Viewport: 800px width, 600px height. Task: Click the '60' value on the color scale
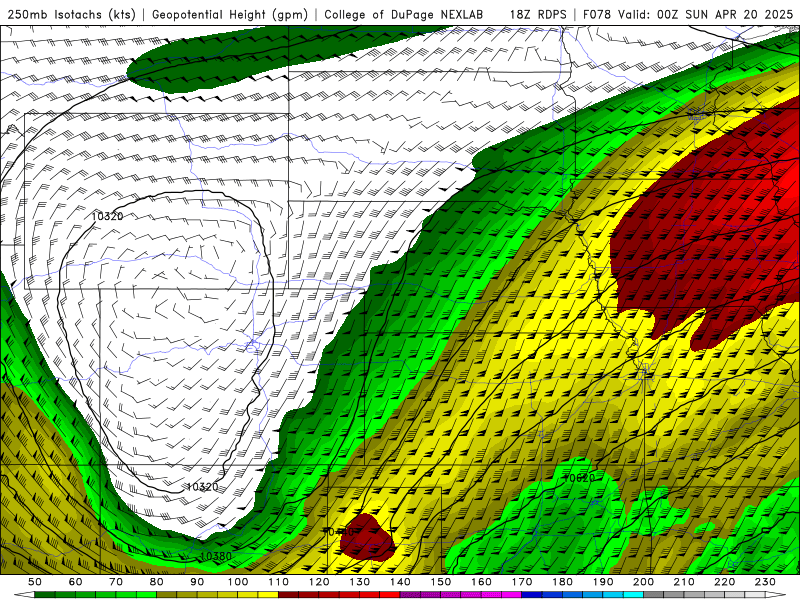(75, 582)
